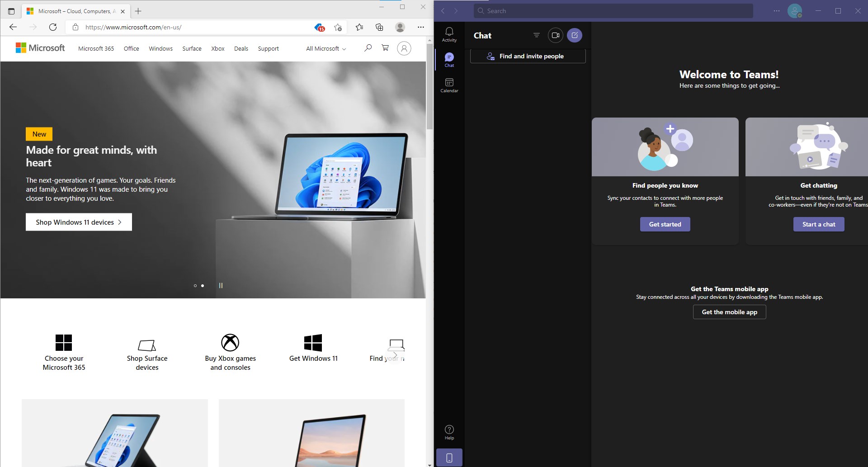The image size is (868, 467).
Task: Show next items in product row
Action: pos(395,355)
